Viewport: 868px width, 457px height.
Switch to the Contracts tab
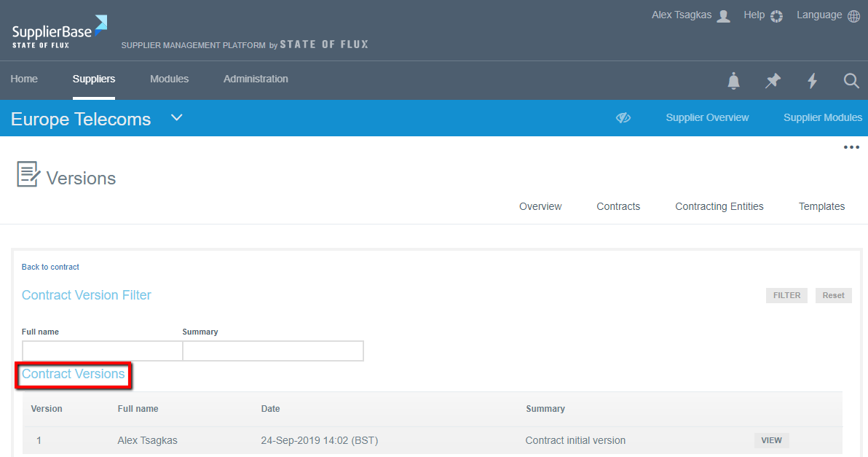click(618, 206)
